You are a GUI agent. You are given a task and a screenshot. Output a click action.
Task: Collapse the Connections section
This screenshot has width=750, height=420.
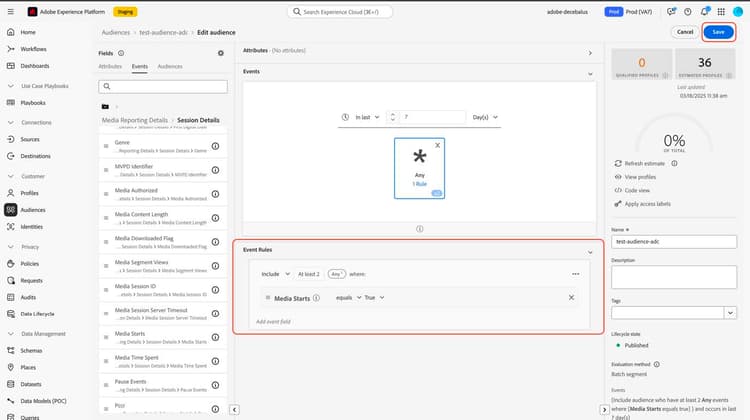click(x=11, y=122)
